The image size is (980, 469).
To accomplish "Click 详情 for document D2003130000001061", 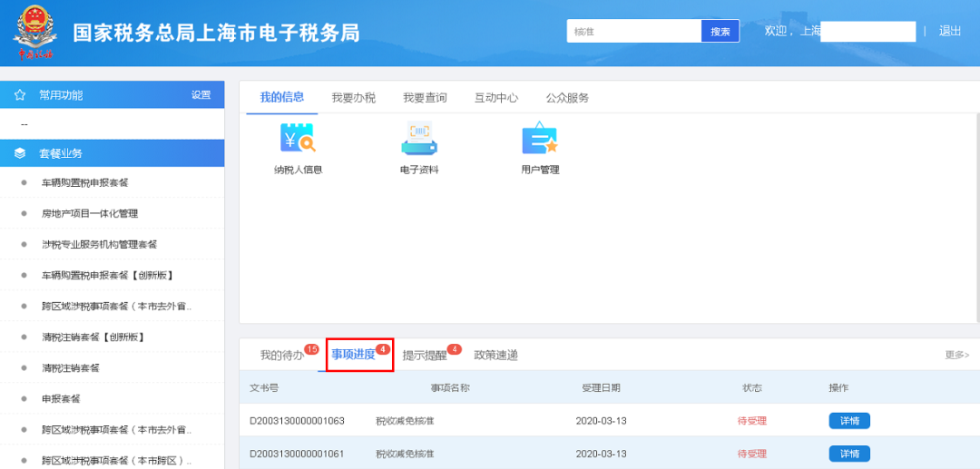I will (848, 454).
